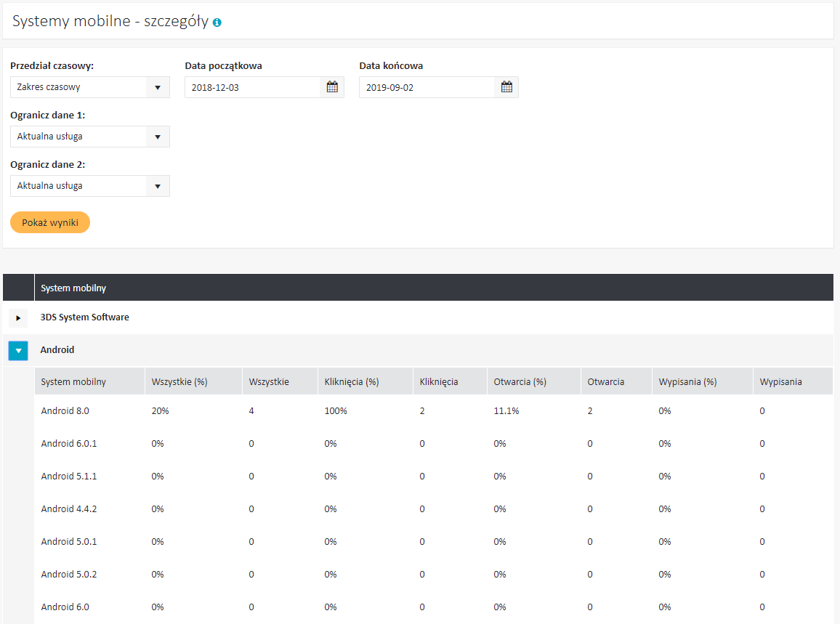The image size is (840, 624).
Task: Click the info icon beside page title
Action: [x=217, y=23]
